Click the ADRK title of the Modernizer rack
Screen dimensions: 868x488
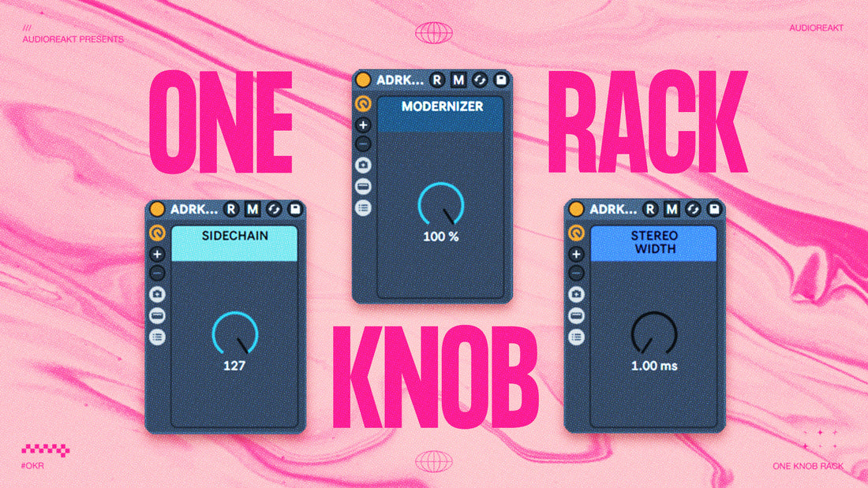[x=400, y=80]
